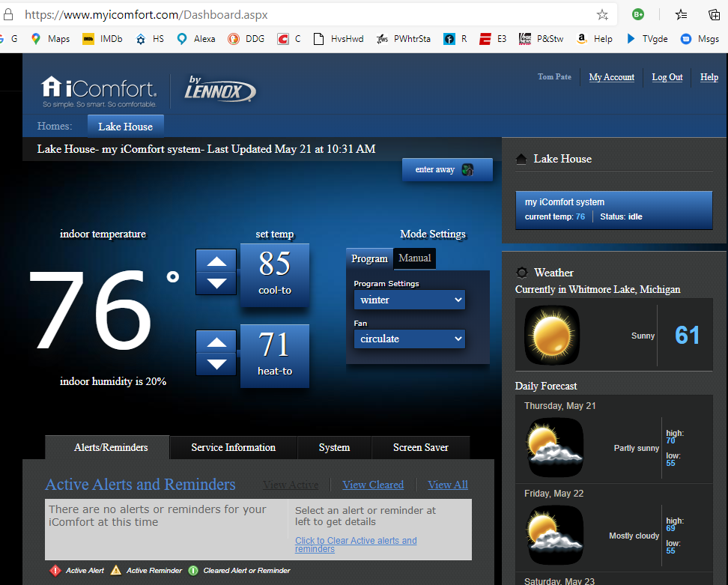This screenshot has width=728, height=585.
Task: Open the red C bookmark
Action: click(289, 39)
